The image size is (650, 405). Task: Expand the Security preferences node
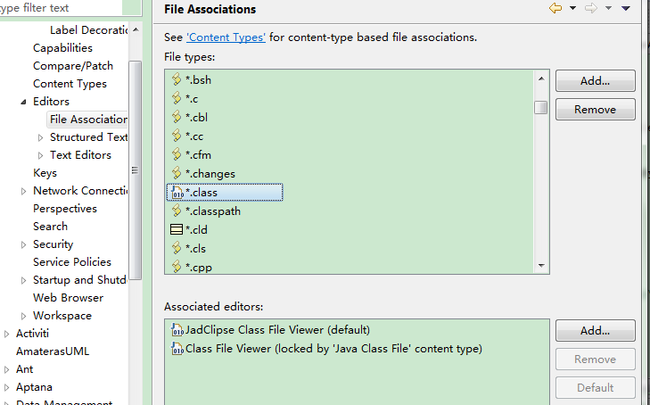click(24, 245)
